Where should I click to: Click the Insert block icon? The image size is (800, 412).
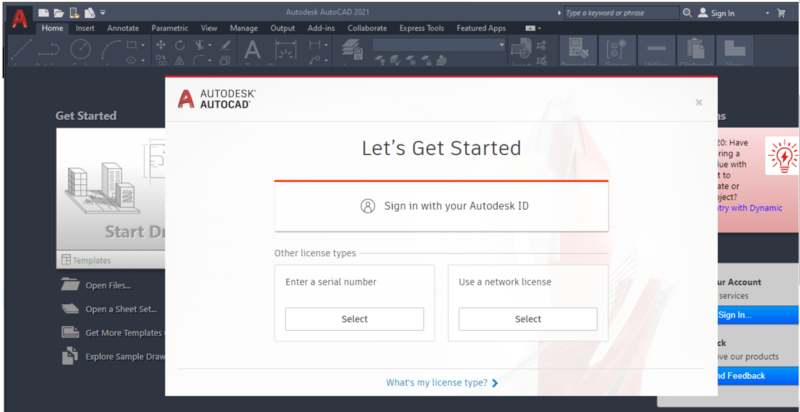521,50
